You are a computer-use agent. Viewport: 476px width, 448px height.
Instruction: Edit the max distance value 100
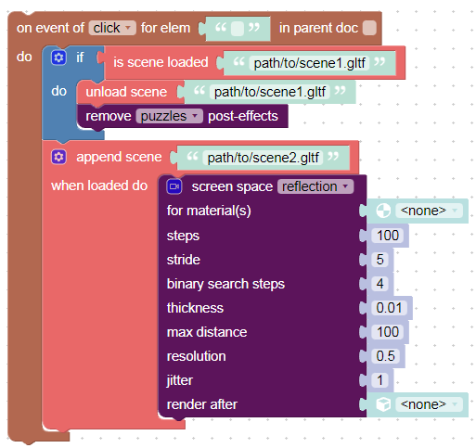tap(388, 332)
